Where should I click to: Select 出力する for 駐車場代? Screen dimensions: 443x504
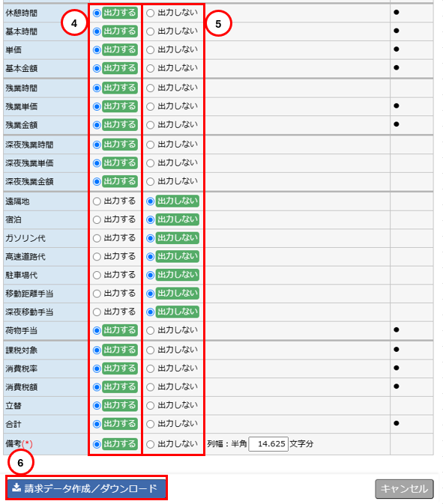(97, 275)
